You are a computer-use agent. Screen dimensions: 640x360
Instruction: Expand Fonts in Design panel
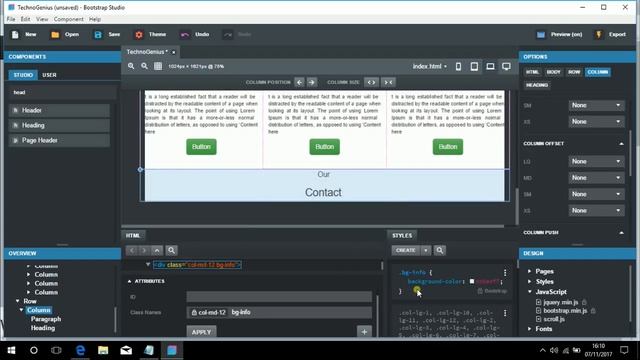530,329
